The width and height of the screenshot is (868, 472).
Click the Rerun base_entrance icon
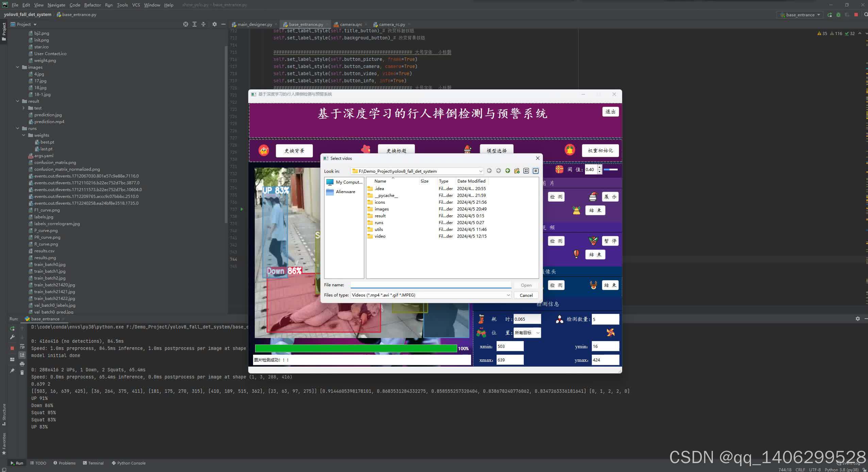click(12, 328)
